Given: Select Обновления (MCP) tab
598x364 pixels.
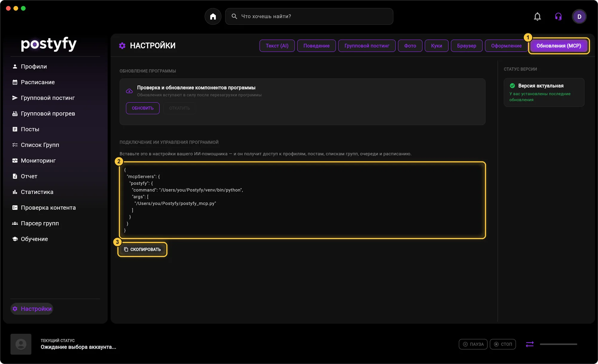Looking at the screenshot, I should click(559, 46).
